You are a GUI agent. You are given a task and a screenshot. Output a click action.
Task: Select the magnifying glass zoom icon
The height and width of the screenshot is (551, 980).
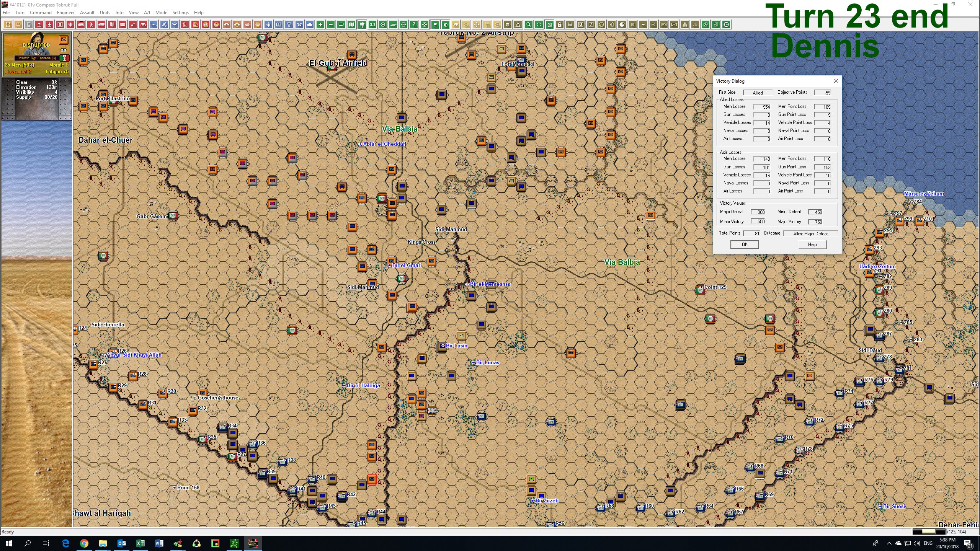click(x=529, y=24)
